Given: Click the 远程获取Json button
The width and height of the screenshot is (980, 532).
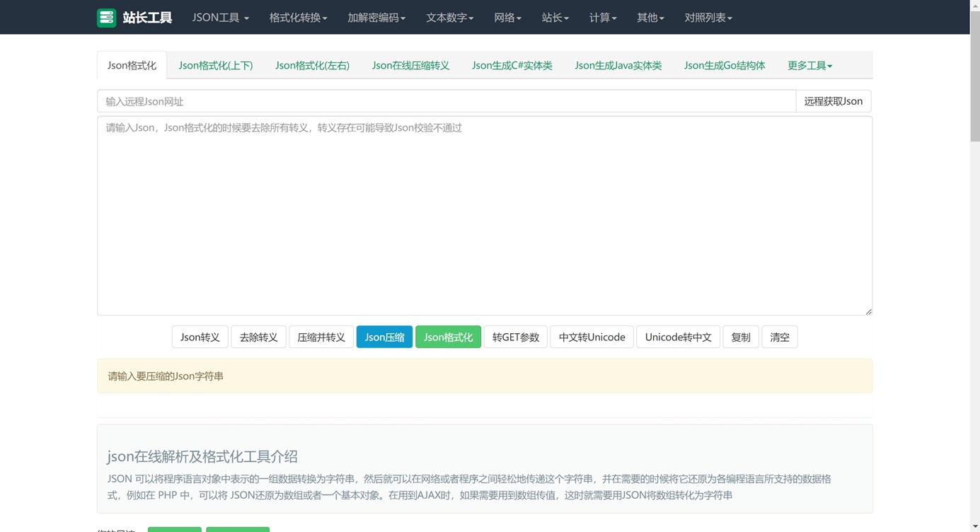Looking at the screenshot, I should [833, 101].
